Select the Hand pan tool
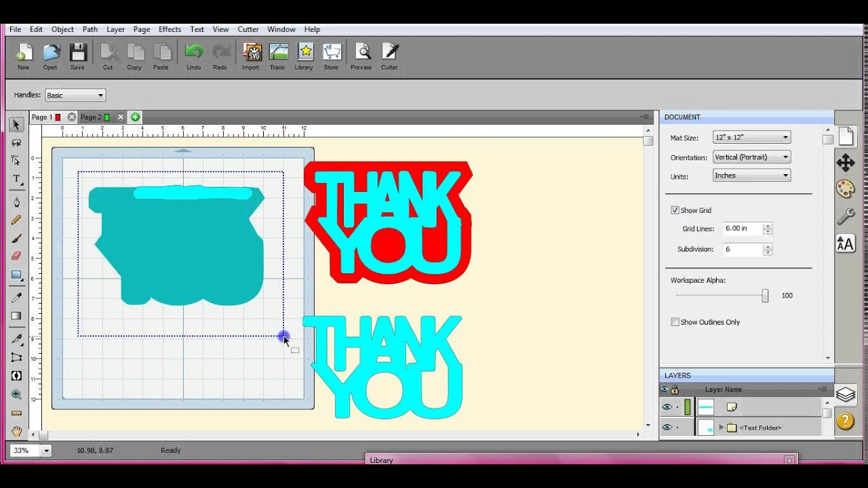The width and height of the screenshot is (868, 488). pos(17,431)
